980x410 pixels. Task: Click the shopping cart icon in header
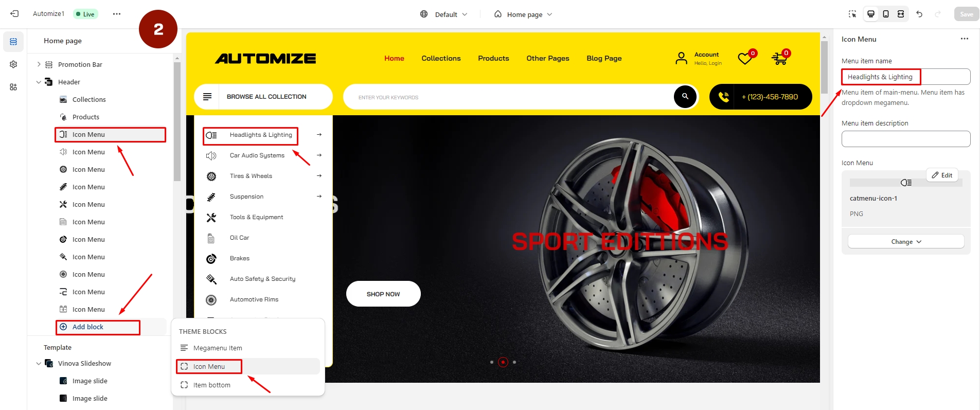[x=779, y=59]
